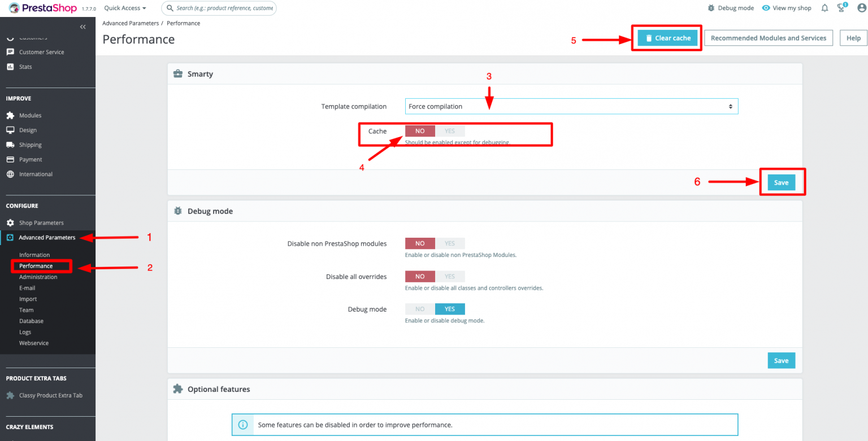Disable Debug mode toggle

(x=419, y=309)
